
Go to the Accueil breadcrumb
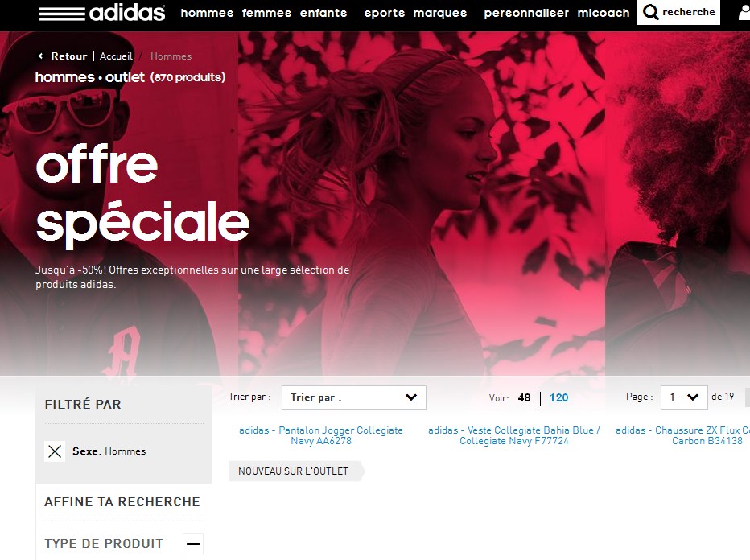(116, 56)
